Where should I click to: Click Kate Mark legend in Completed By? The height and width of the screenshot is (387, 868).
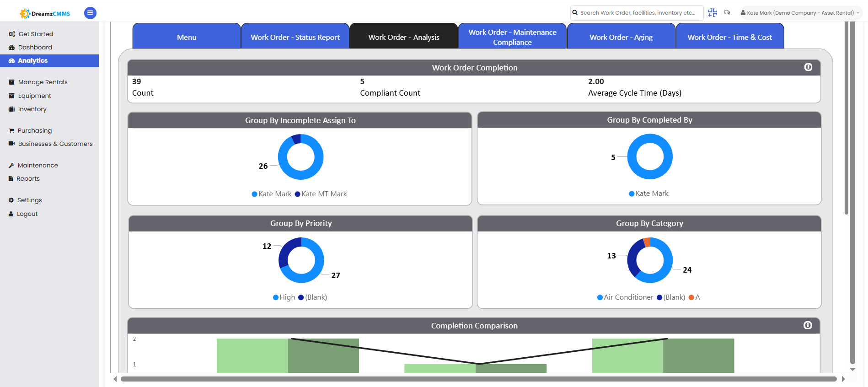pyautogui.click(x=649, y=193)
